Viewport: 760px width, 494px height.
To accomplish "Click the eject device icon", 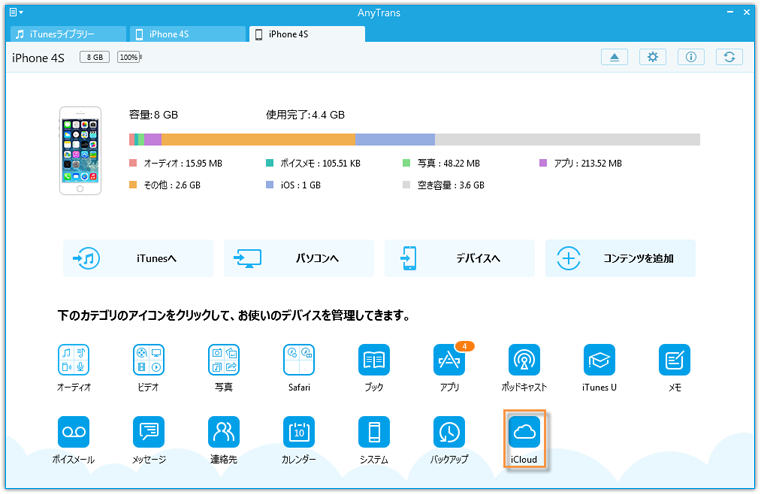I will [x=614, y=57].
